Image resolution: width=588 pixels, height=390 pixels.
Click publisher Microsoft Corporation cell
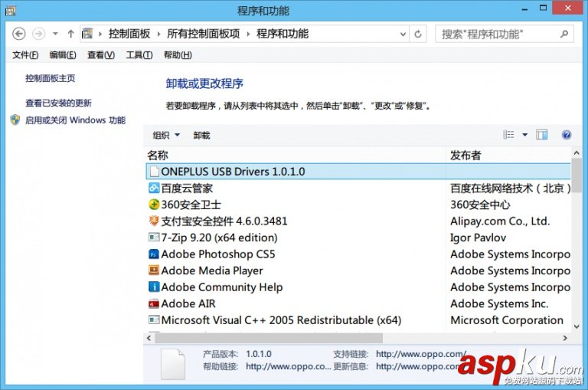(507, 320)
